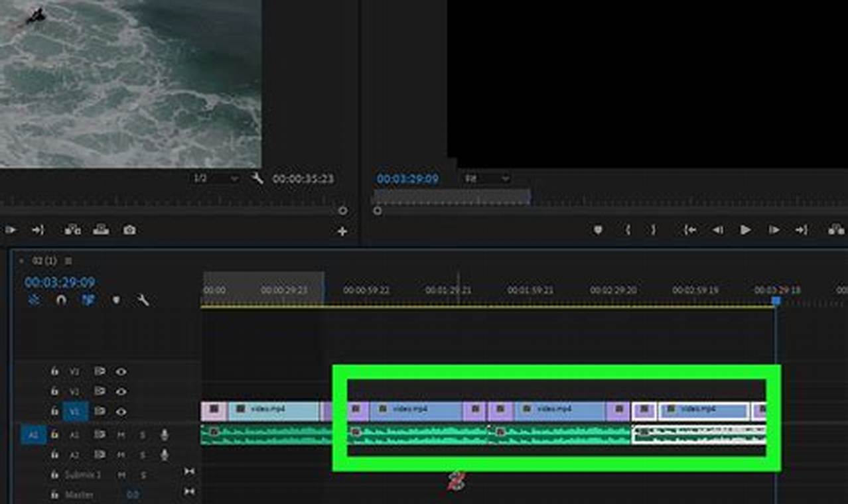The image size is (848, 504).
Task: Select the light teal video.mp4 clip
Action: click(x=273, y=410)
